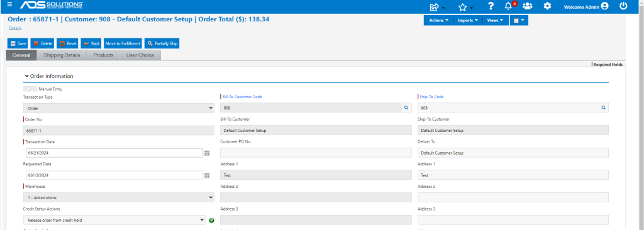The image size is (644, 230).
Task: Click the Required Fields legend text
Action: point(608,65)
